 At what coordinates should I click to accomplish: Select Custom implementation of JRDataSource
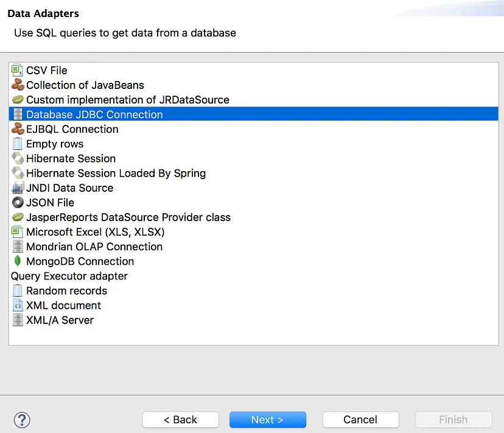tap(127, 100)
